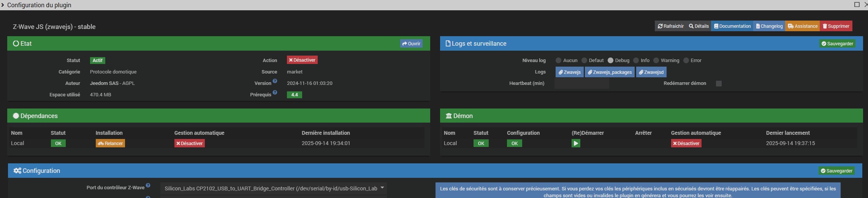The height and width of the screenshot is (198, 868).
Task: Toggle the Redémarrer démon checkbox
Action: click(719, 83)
